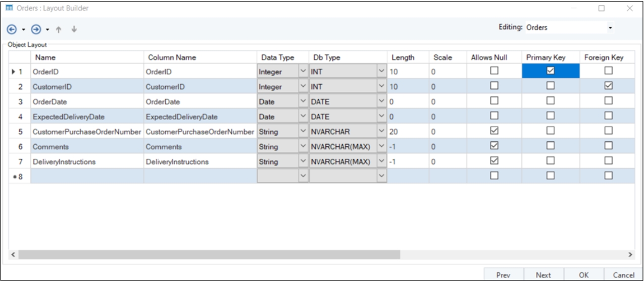Click the Name cell in empty row 8
The width and height of the screenshot is (644, 282).
87,176
